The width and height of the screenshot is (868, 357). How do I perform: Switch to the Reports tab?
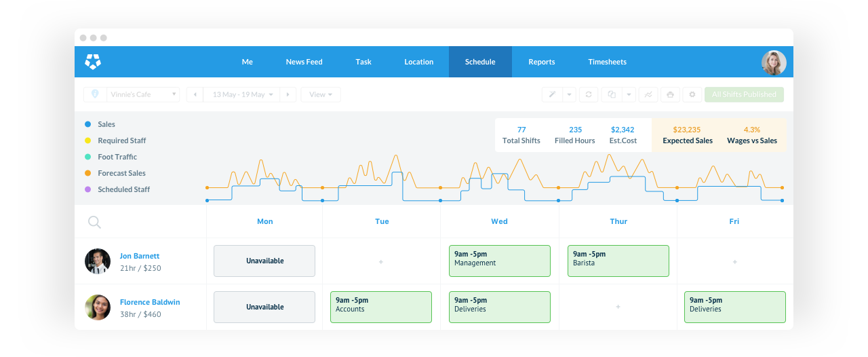[x=542, y=62]
